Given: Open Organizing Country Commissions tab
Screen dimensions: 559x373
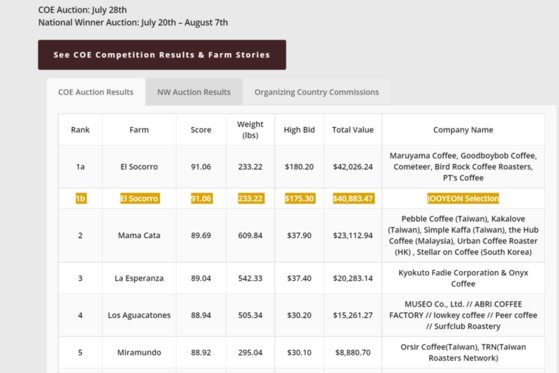Looking at the screenshot, I should 317,92.
